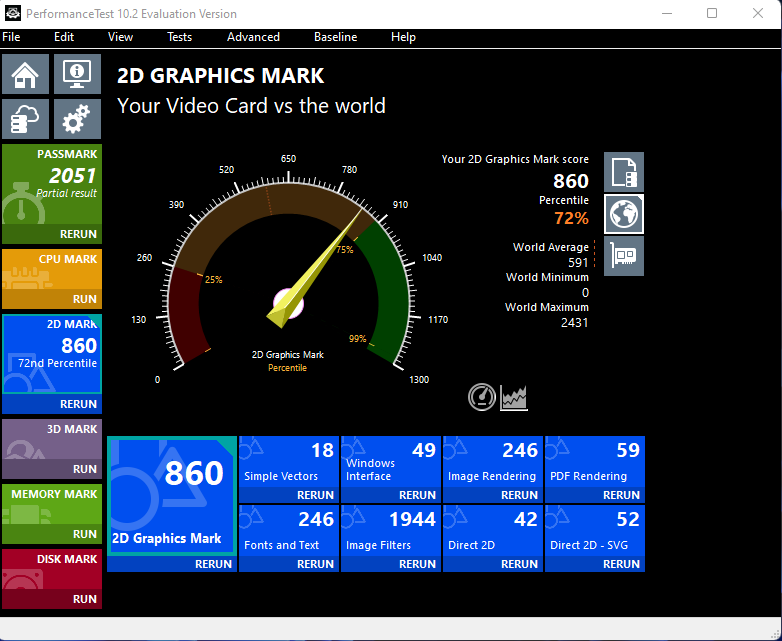
Task: Click the 25% marker on the gauge
Action: click(x=213, y=280)
